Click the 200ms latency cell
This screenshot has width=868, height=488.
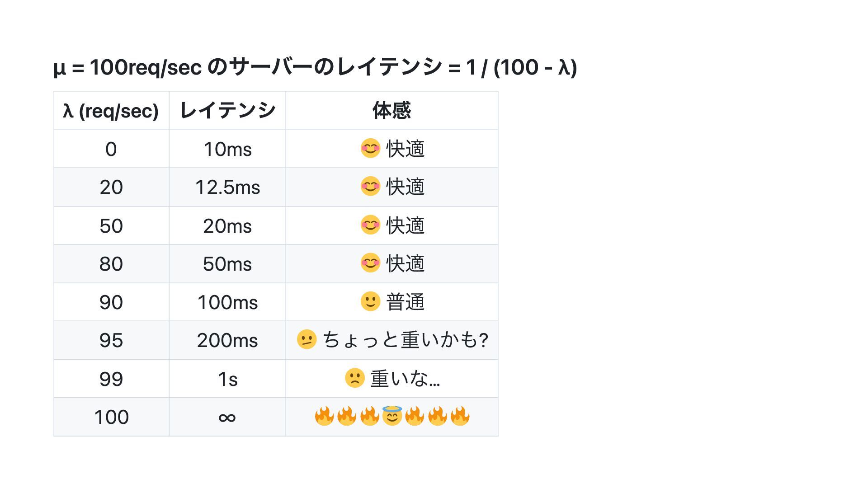coord(227,340)
